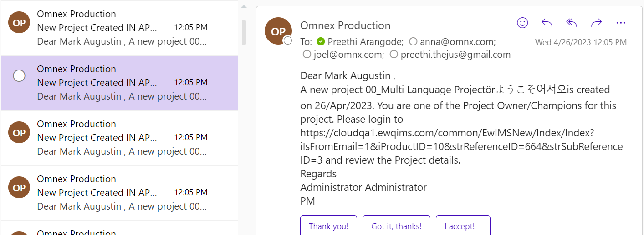Viewport: 644px width, 235px height.
Task: Click the OP avatar of the first message
Action: [x=19, y=23]
